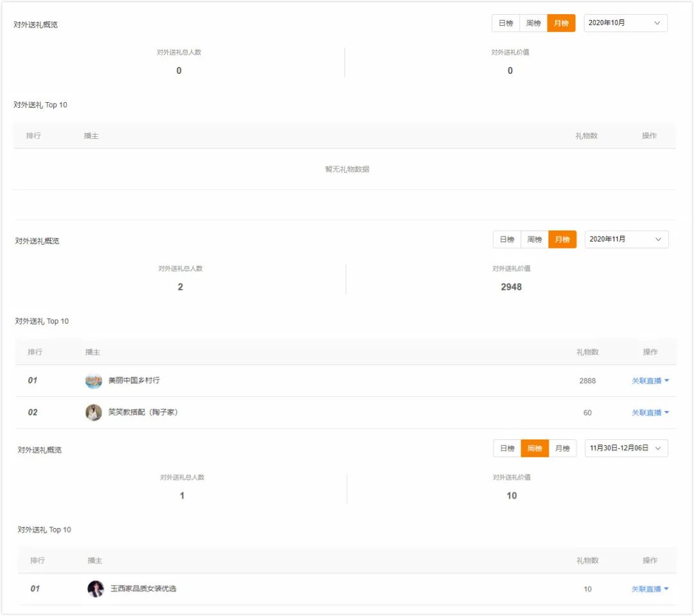The image size is (694, 616).
Task: Click the gift count 2888
Action: [x=587, y=381]
